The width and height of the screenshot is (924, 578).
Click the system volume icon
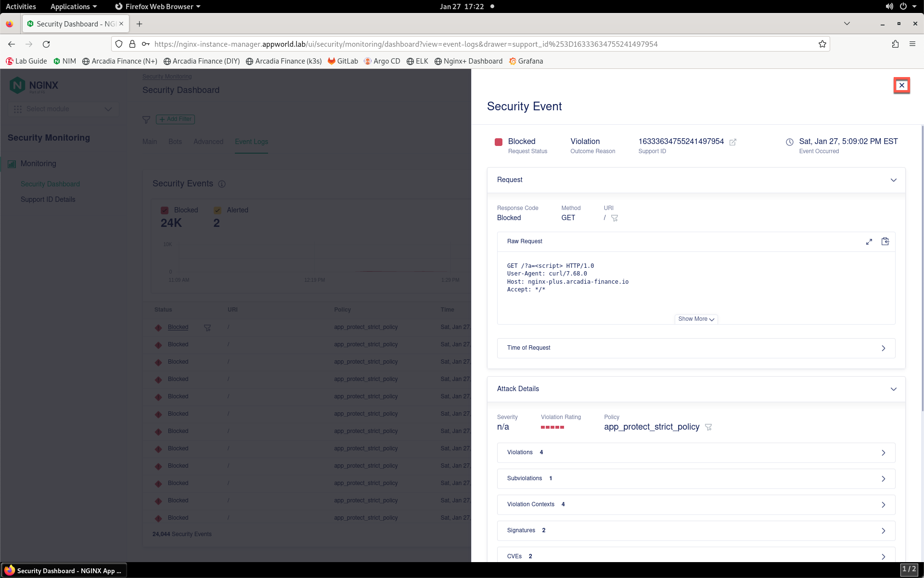(889, 6)
